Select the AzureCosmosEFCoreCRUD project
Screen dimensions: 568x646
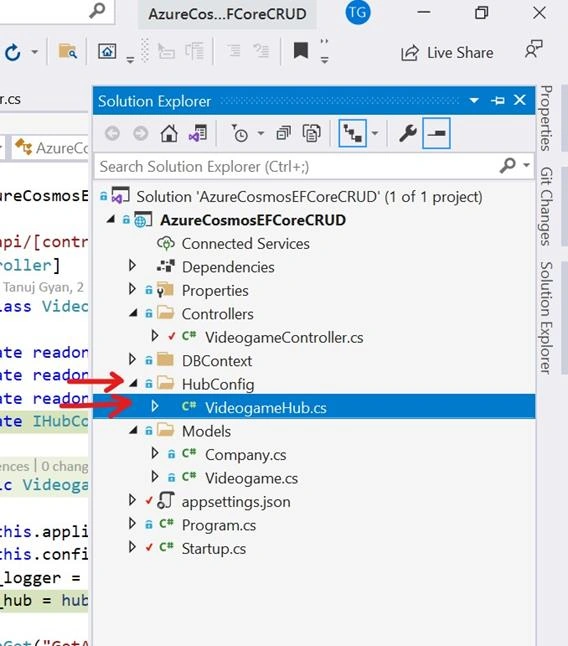[253, 220]
